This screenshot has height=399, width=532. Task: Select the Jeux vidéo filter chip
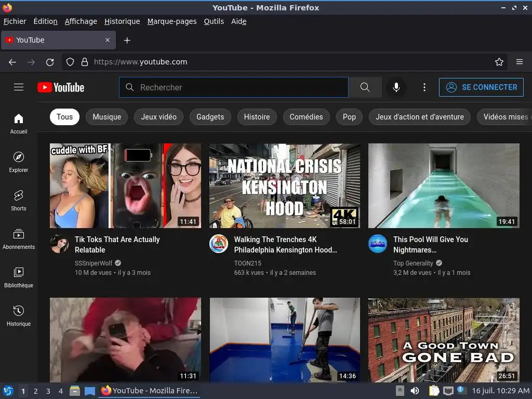[x=159, y=117]
